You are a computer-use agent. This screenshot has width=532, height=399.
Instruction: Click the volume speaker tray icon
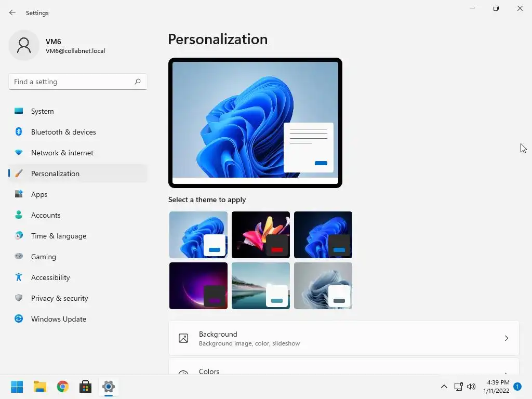point(471,387)
